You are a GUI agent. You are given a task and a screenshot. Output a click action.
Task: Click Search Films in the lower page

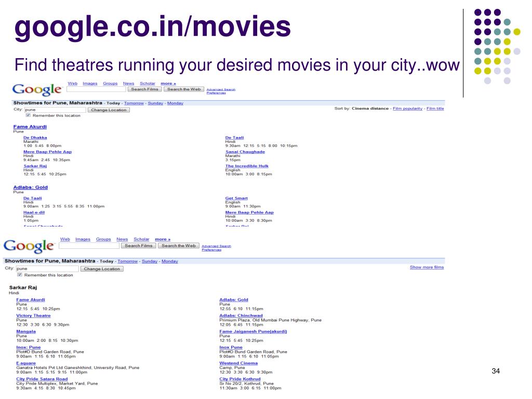click(x=138, y=246)
